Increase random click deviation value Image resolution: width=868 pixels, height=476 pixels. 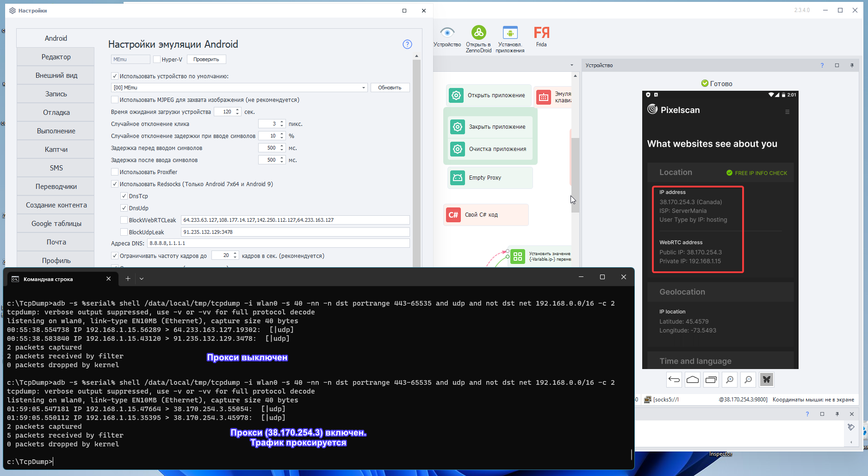tap(282, 122)
